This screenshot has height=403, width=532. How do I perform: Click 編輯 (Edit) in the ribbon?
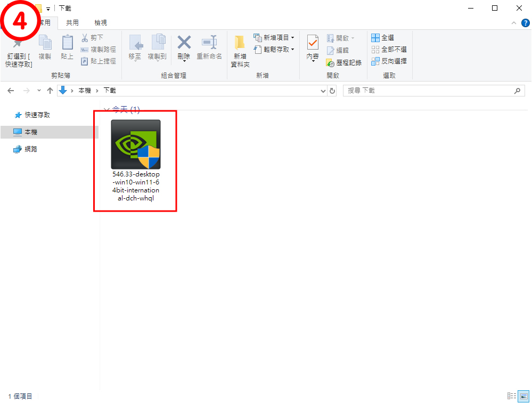(338, 50)
